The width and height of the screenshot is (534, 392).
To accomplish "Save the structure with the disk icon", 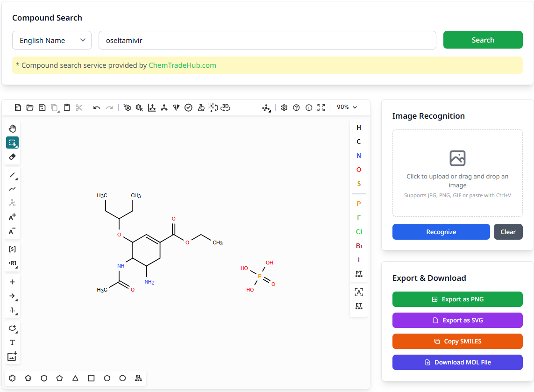I will (42, 107).
